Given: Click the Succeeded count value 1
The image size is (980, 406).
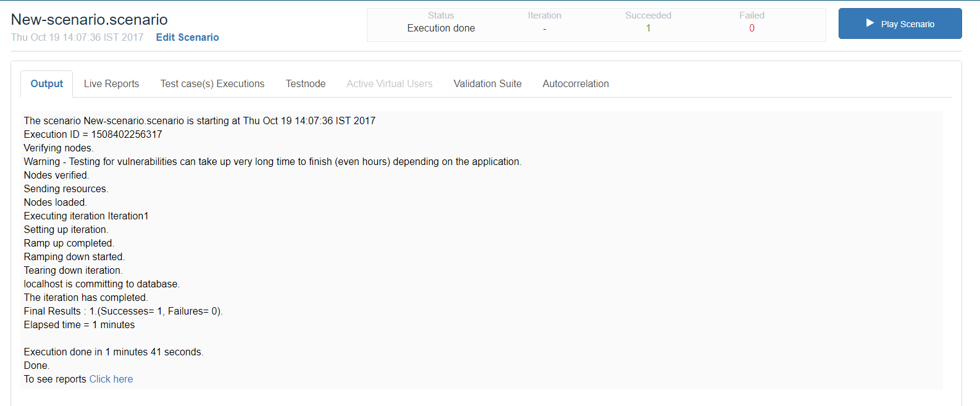Looking at the screenshot, I should point(648,28).
